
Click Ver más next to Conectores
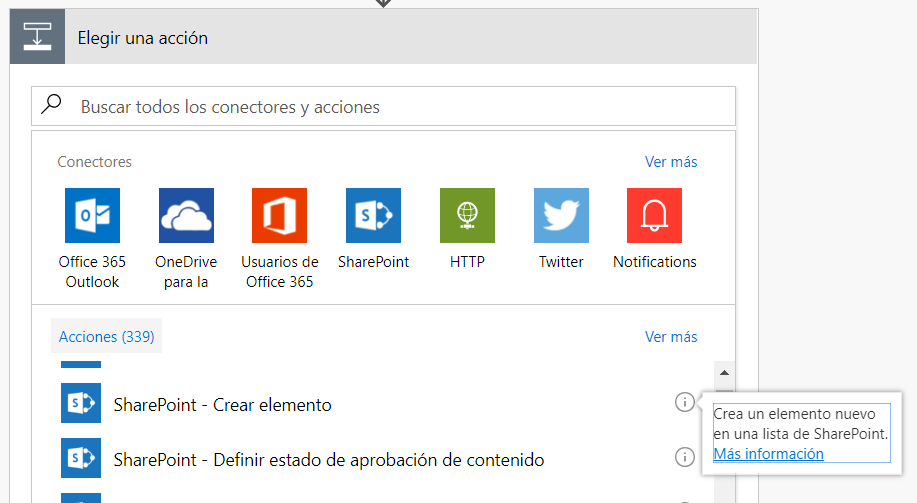click(x=671, y=162)
